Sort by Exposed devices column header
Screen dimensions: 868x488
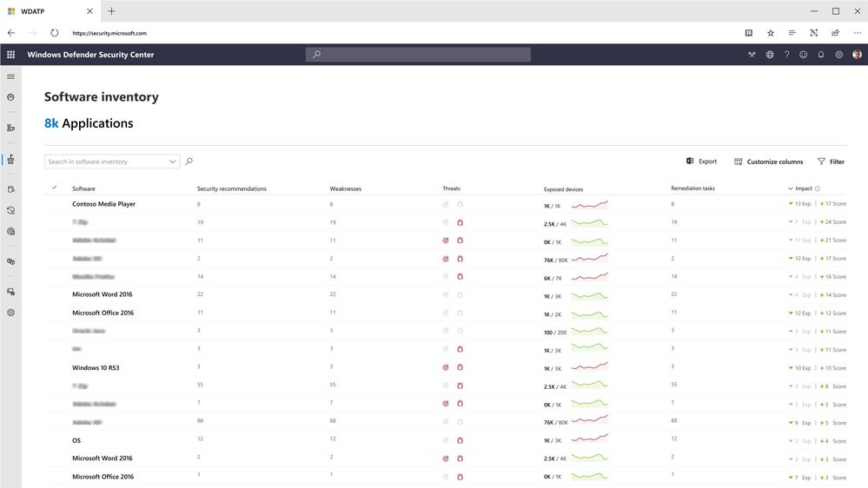pyautogui.click(x=563, y=189)
